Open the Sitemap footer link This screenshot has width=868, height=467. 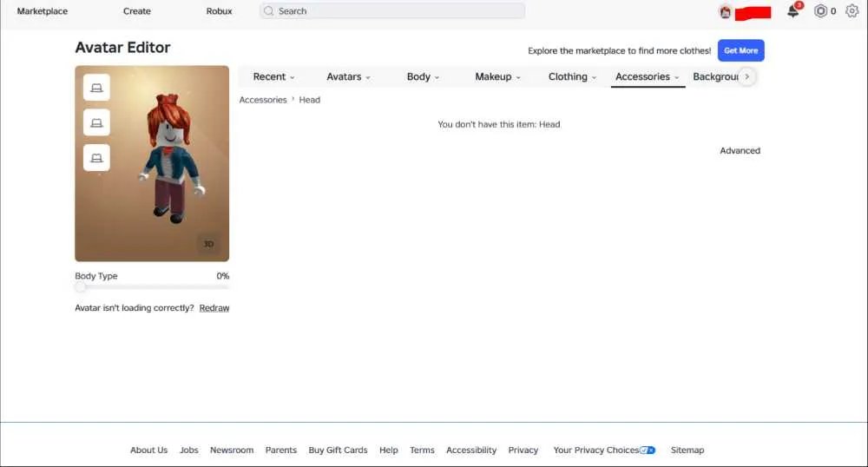(x=687, y=451)
